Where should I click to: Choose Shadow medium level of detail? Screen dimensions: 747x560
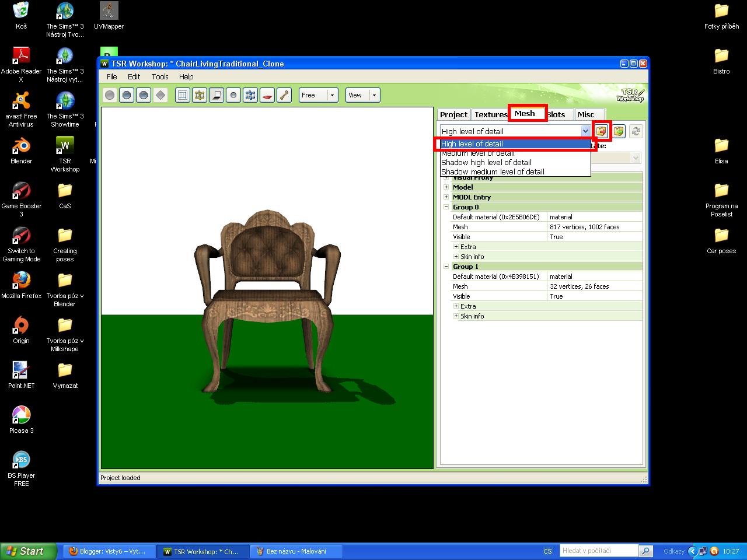pos(515,171)
